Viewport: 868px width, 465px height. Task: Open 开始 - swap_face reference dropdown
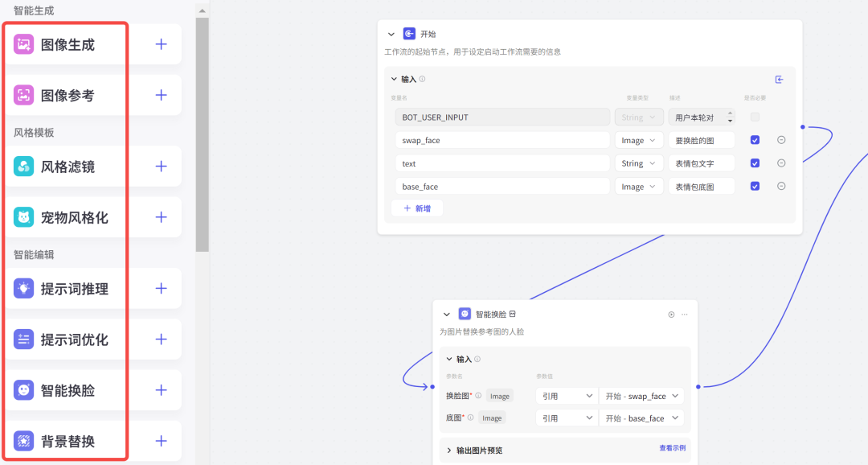click(641, 396)
